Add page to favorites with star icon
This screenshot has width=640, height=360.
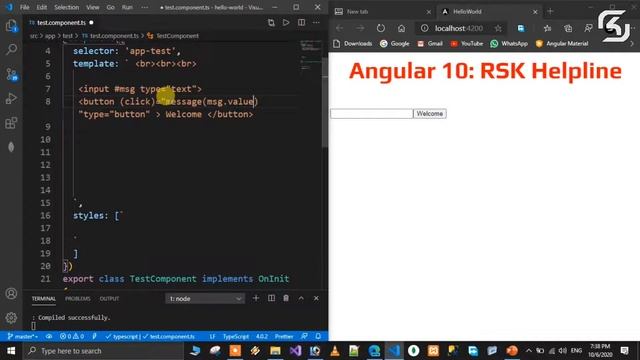pyautogui.click(x=498, y=28)
